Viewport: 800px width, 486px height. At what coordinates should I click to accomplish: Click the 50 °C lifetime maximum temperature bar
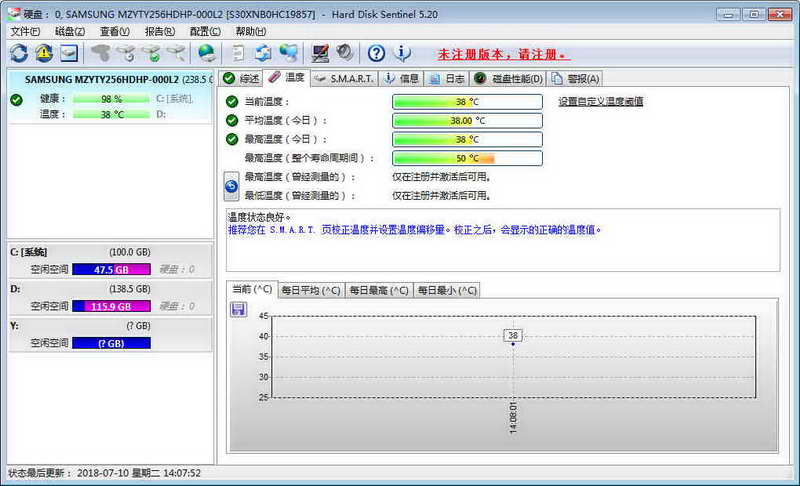coord(467,158)
